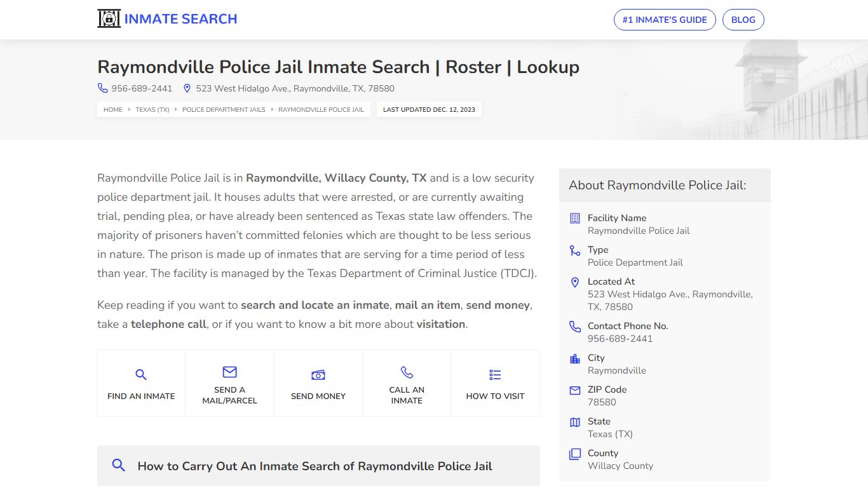Click the visitation bold text link
This screenshot has height=488, width=868.
point(442,324)
